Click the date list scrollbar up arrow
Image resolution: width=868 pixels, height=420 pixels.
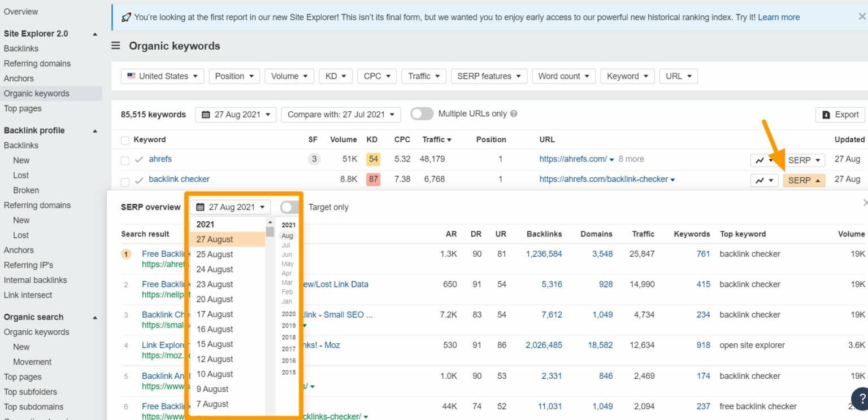coord(270,222)
